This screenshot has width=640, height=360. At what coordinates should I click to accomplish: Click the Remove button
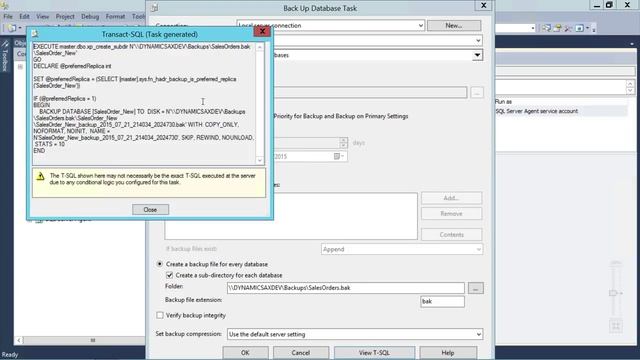coord(451,213)
